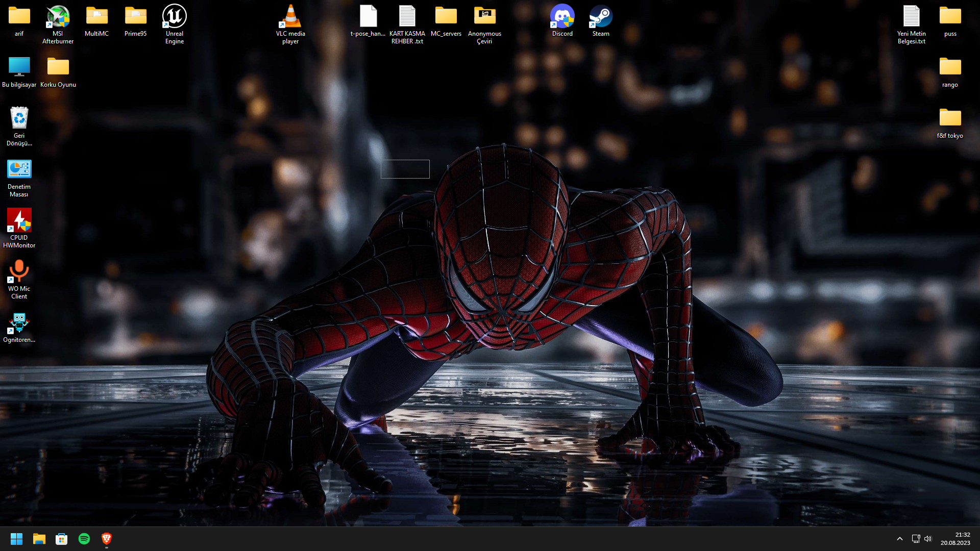
Task: Select the Ognitoren shortcut icon
Action: point(19,322)
